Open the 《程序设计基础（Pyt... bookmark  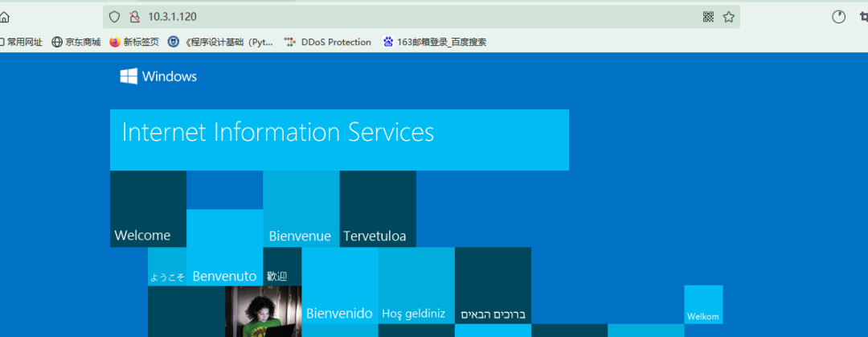[x=222, y=42]
